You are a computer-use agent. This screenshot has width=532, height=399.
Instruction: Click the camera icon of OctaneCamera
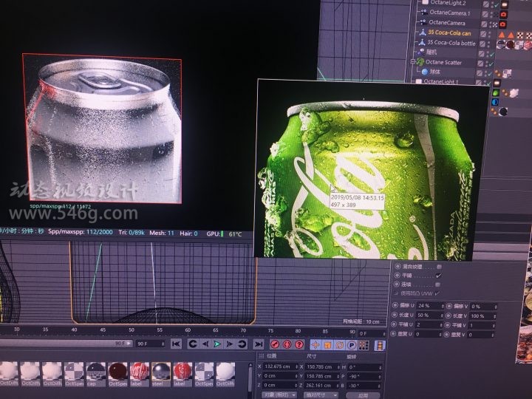point(423,22)
